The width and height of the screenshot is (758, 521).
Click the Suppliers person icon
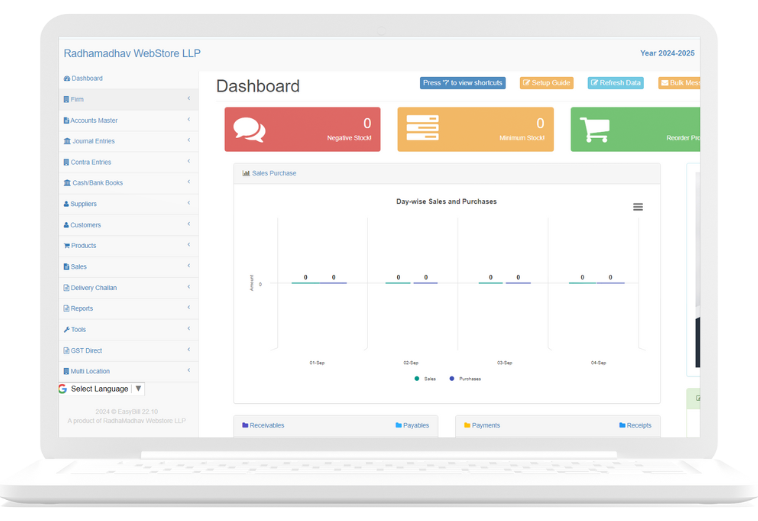tap(66, 204)
